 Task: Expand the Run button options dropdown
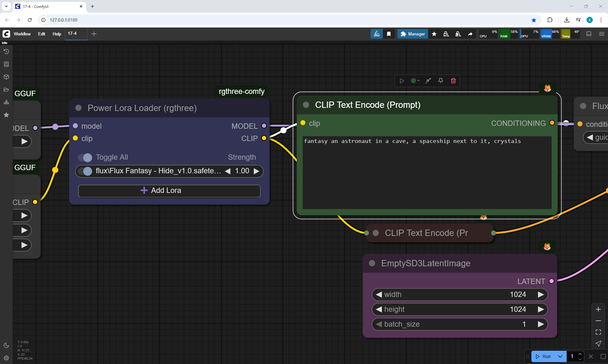pos(560,356)
